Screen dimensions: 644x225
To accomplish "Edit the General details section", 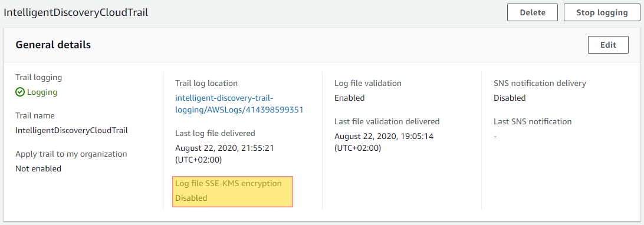I will click(608, 45).
